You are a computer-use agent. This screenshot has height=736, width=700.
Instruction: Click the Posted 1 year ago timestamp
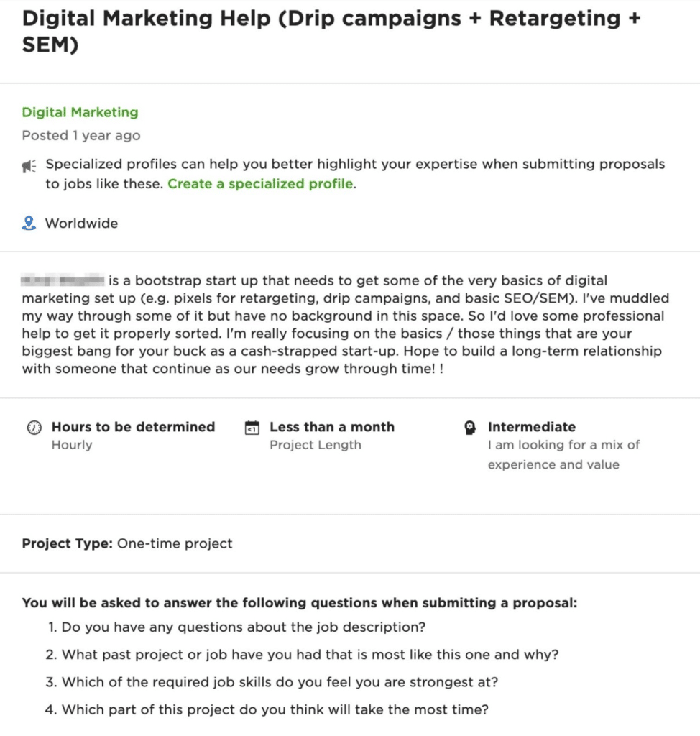[80, 135]
